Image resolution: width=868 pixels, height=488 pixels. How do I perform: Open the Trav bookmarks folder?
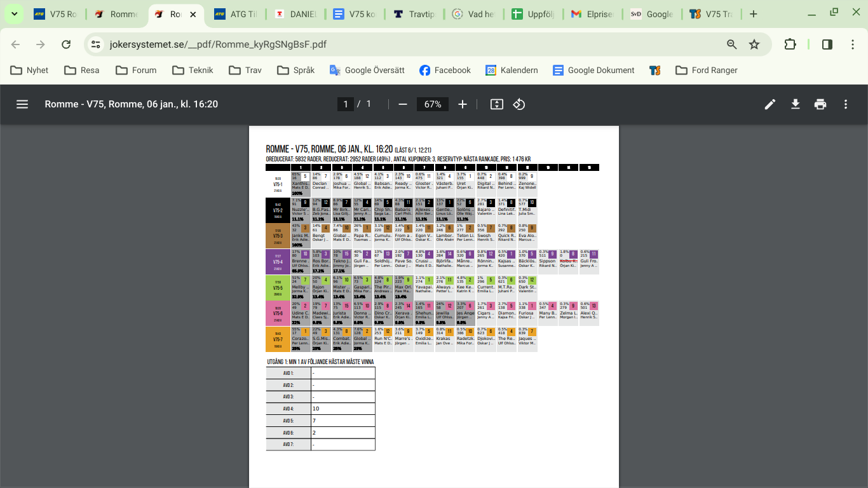click(x=245, y=70)
